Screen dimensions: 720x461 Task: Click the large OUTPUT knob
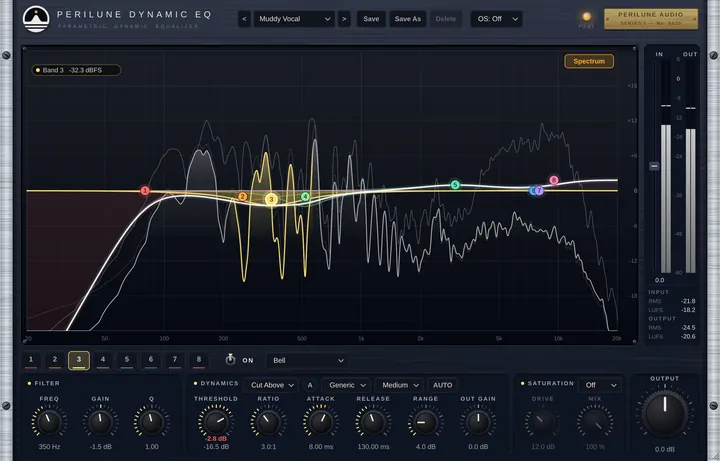tap(664, 413)
